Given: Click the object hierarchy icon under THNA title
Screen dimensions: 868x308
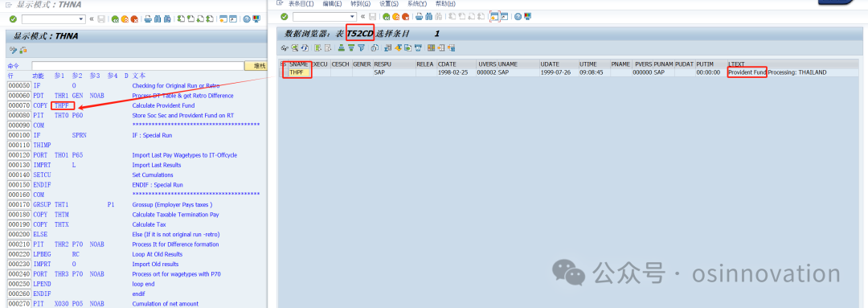Looking at the screenshot, I should [x=23, y=51].
